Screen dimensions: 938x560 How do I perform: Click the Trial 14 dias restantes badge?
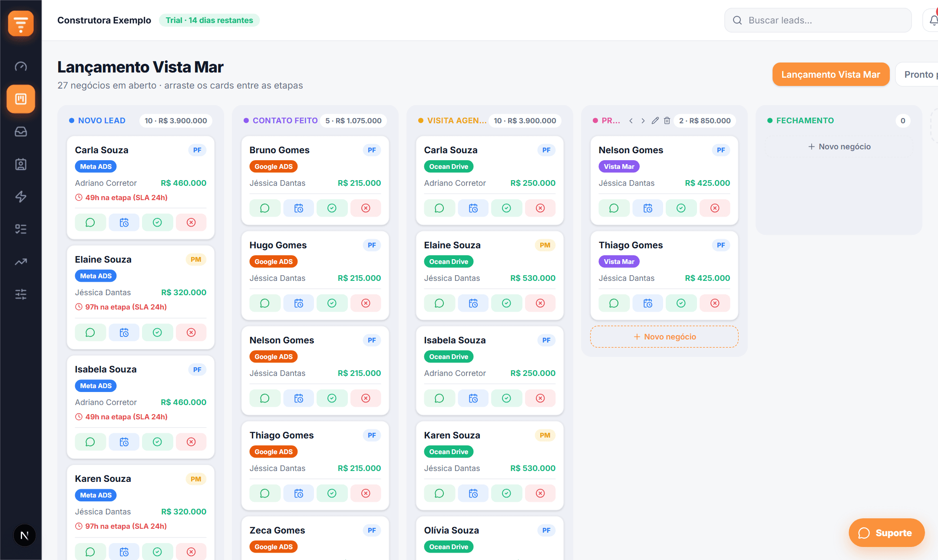click(x=209, y=20)
